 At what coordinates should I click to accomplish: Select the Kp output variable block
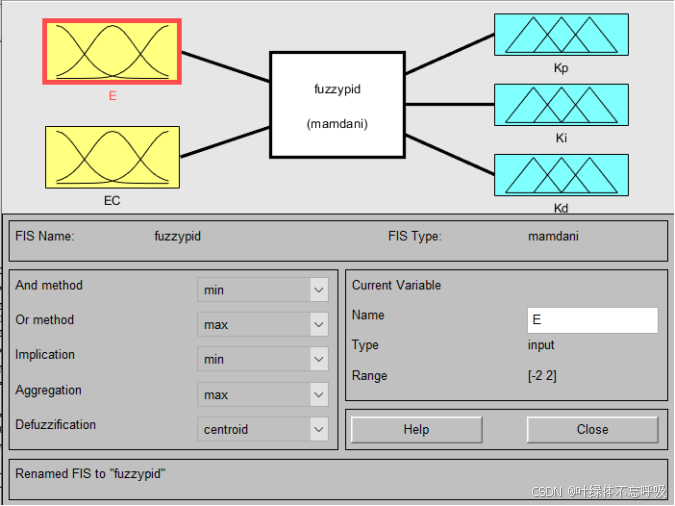point(560,34)
